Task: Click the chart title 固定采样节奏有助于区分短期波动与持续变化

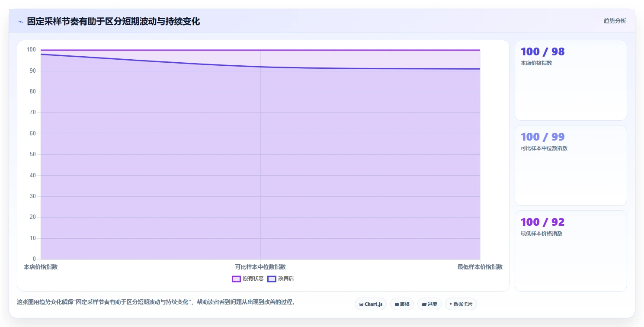Action: 113,22
